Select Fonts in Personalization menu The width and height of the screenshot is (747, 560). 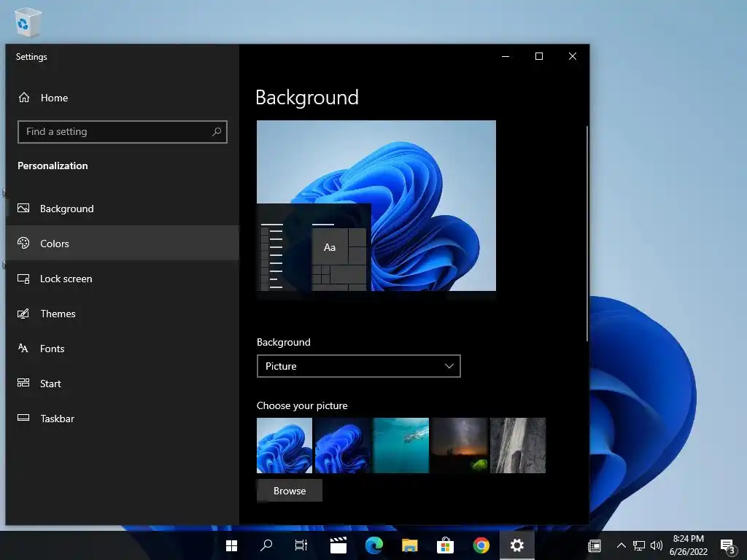(122, 348)
